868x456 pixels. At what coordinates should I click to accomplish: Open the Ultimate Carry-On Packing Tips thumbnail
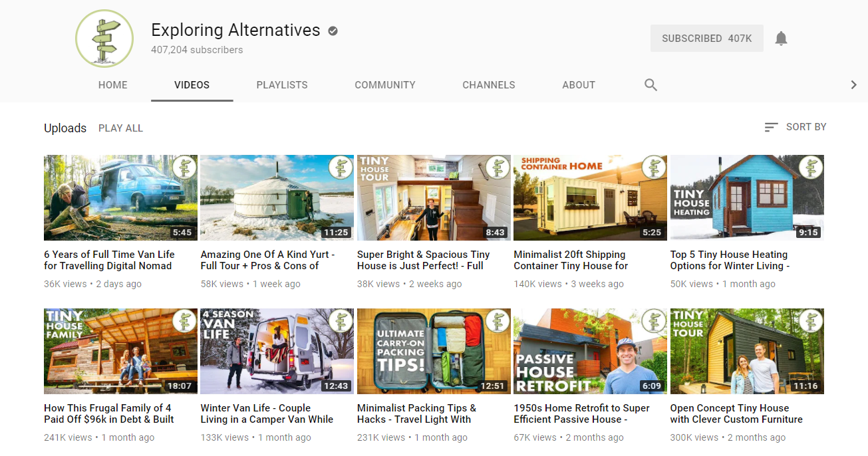click(x=434, y=351)
